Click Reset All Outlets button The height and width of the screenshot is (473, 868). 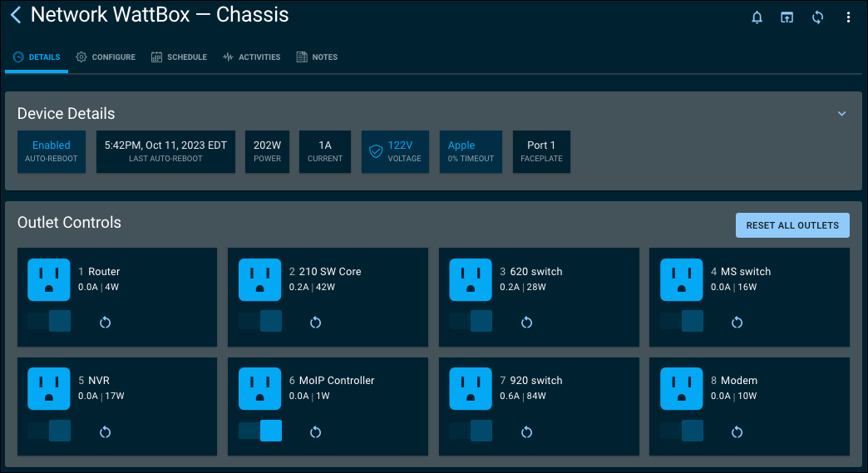click(792, 225)
